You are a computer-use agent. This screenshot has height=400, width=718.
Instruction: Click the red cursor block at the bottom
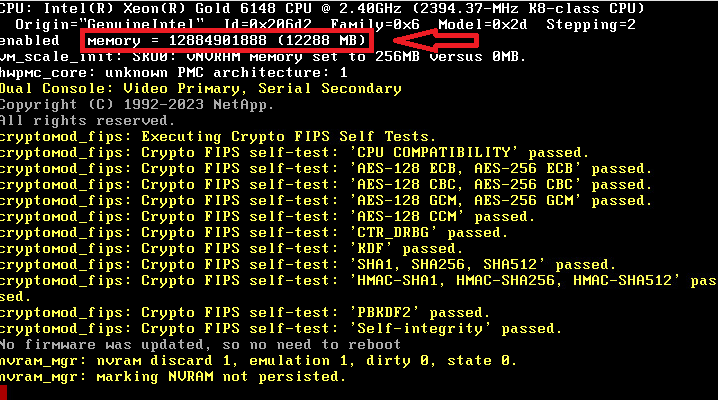(4, 393)
